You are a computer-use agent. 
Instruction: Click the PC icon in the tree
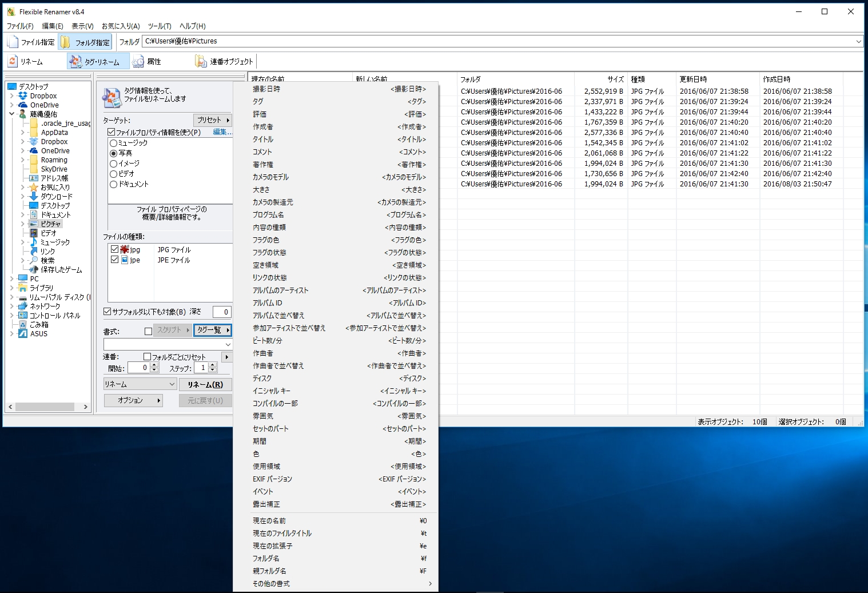23,279
